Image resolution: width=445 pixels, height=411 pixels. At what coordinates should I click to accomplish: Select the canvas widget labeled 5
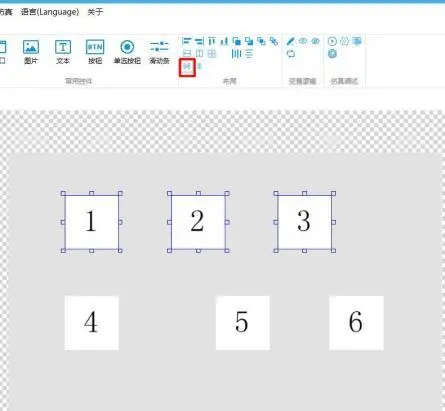coord(243,323)
